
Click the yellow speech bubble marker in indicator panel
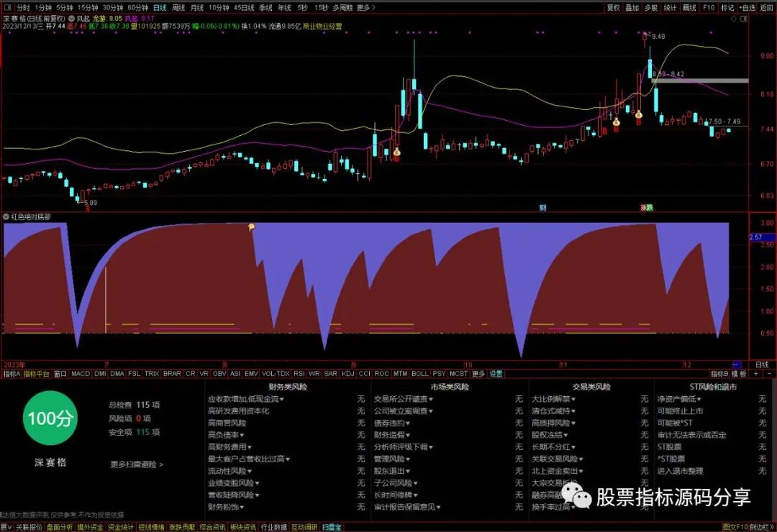(x=252, y=227)
